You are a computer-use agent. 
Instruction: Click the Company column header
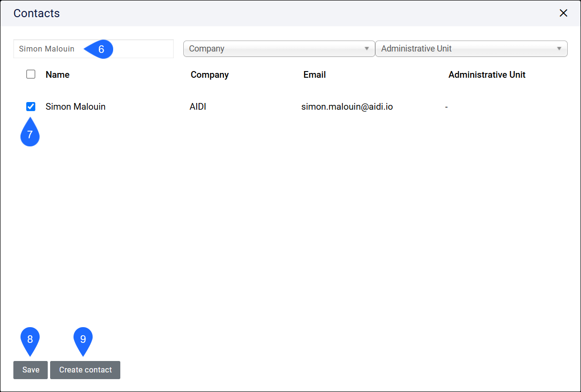coord(210,75)
